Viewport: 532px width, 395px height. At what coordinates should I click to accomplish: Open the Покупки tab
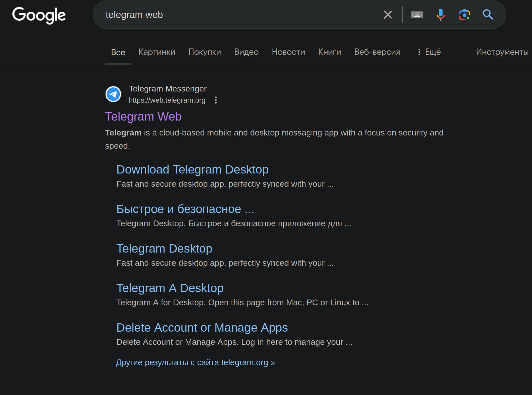(x=205, y=52)
